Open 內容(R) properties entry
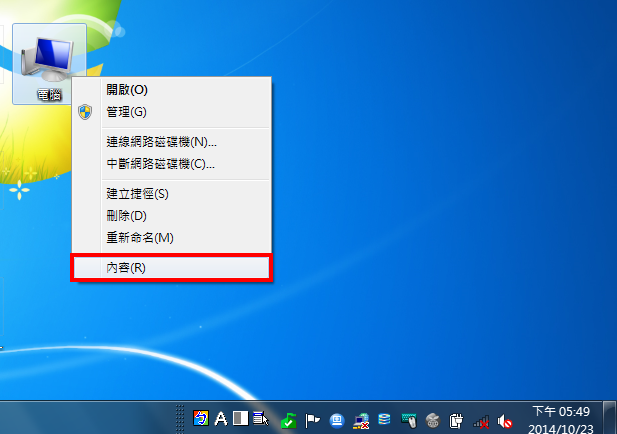 pos(127,268)
